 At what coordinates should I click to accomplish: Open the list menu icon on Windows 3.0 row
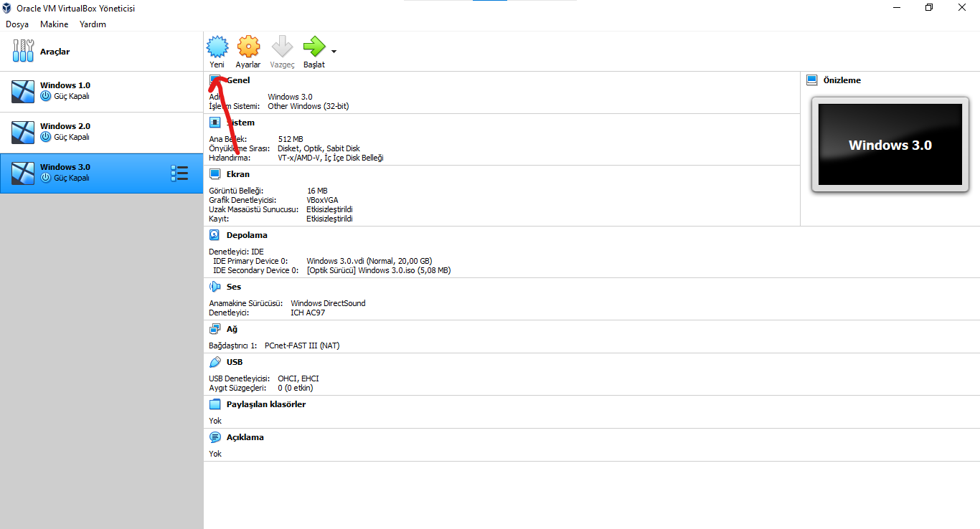pos(179,173)
